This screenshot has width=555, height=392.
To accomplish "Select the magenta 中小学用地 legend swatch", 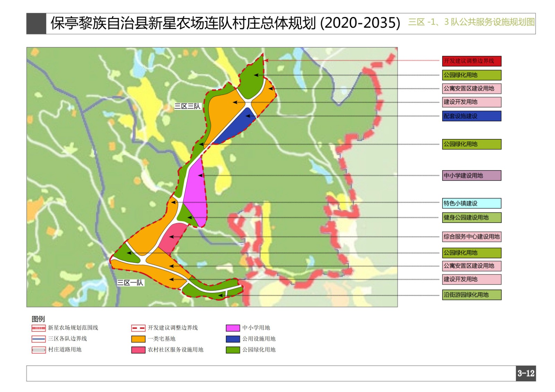I will [233, 328].
